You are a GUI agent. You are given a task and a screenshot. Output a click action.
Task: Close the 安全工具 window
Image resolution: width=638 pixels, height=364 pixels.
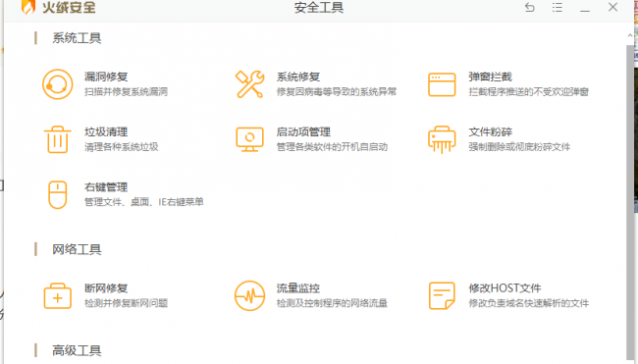tap(612, 7)
